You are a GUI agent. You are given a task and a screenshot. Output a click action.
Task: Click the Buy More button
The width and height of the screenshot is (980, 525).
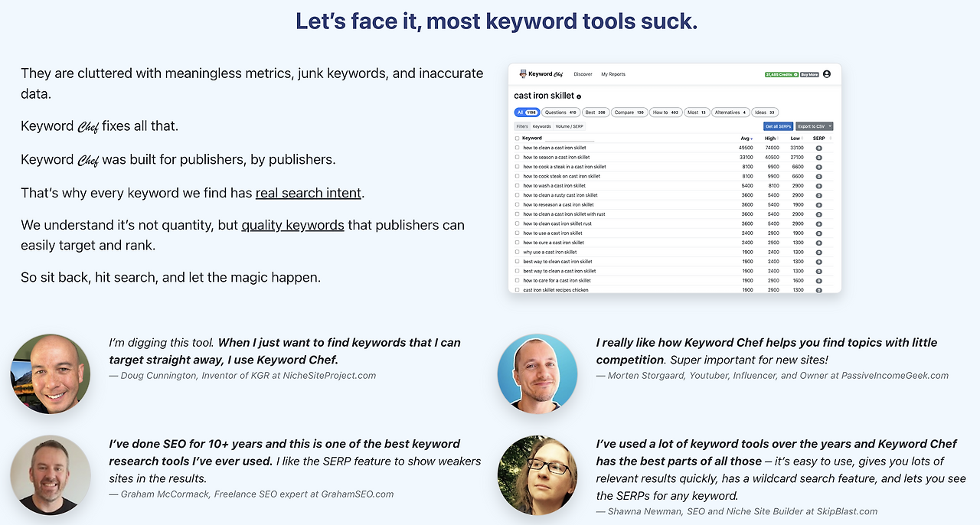[x=809, y=74]
